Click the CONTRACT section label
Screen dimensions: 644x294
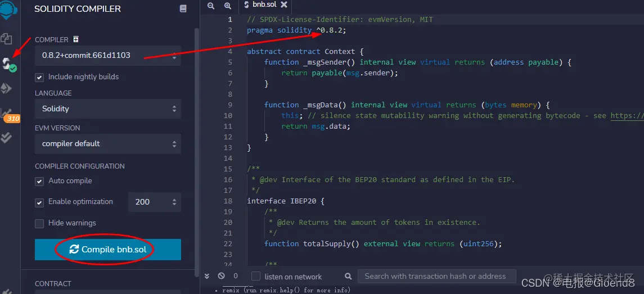click(53, 284)
